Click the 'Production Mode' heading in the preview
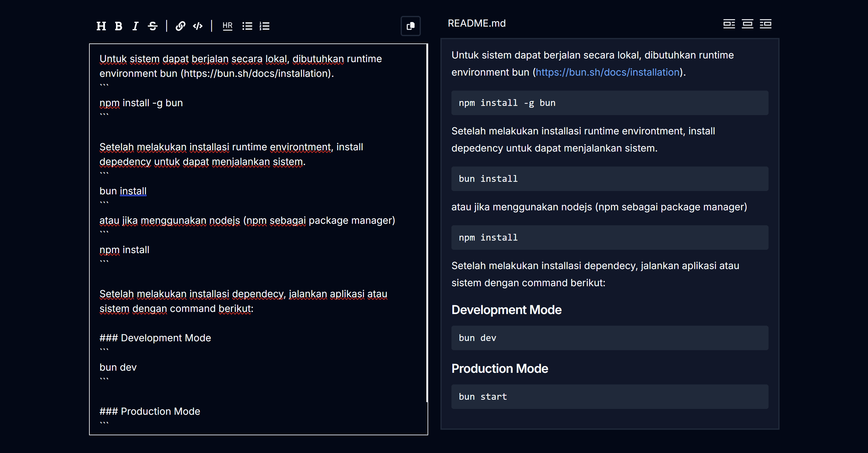This screenshot has height=453, width=868. pos(500,369)
